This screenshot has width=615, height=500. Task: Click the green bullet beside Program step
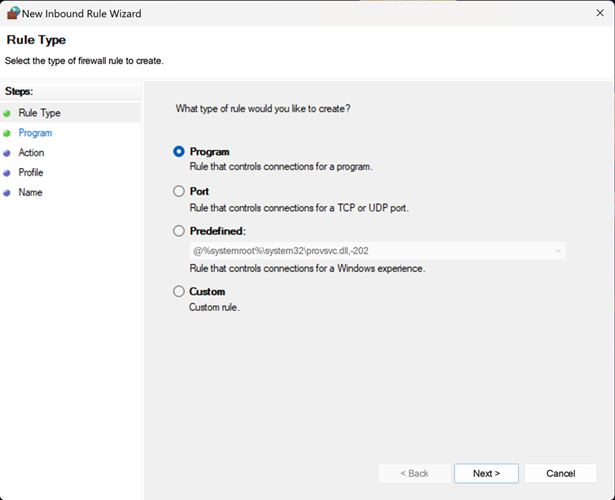(7, 133)
